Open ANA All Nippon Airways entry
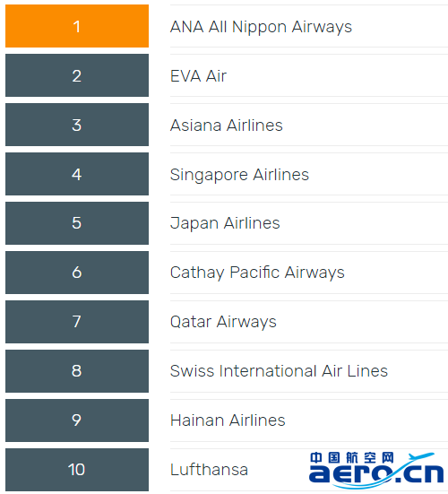 [261, 27]
